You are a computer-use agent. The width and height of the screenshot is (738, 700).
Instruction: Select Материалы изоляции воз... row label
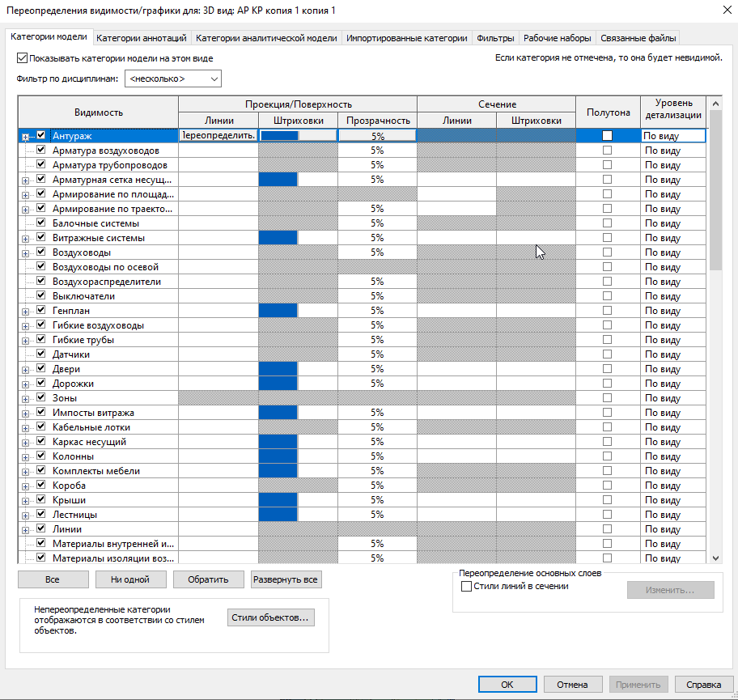click(x=113, y=558)
